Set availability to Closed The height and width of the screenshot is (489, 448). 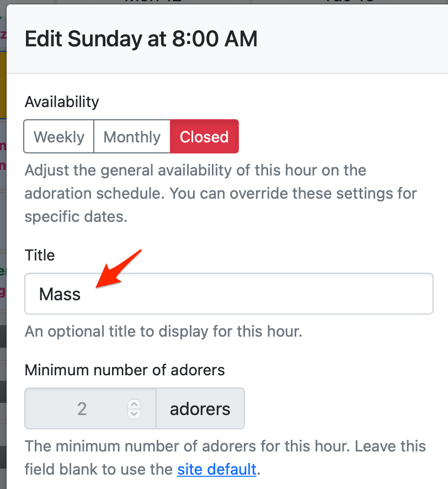(x=204, y=137)
